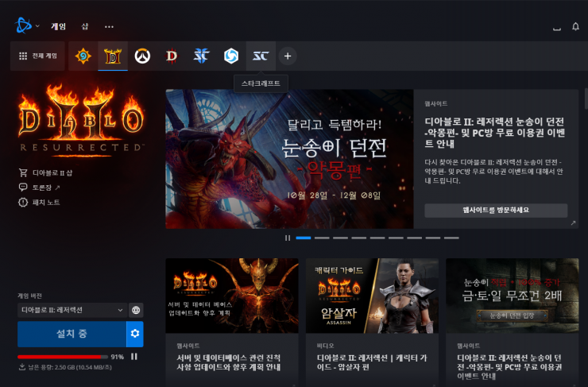
Task: Open 디아블로 II 샵 link
Action: pyautogui.click(x=52, y=173)
